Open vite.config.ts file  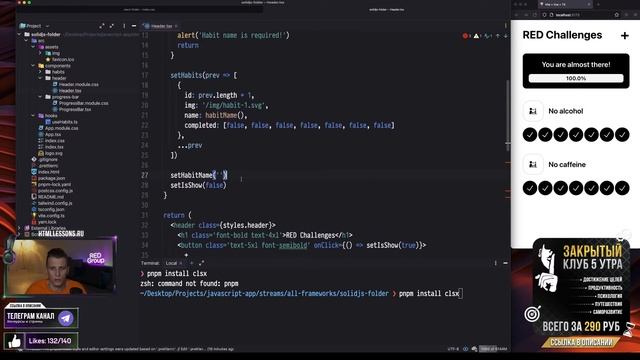(x=48, y=216)
